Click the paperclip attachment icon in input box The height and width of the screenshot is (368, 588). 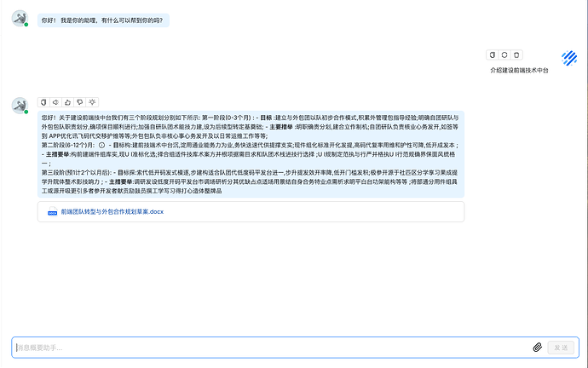(x=538, y=348)
